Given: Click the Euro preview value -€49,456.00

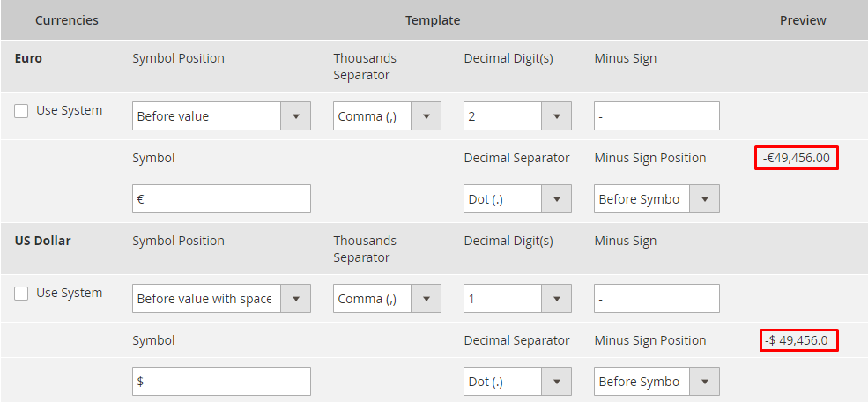Looking at the screenshot, I should pos(797,159).
